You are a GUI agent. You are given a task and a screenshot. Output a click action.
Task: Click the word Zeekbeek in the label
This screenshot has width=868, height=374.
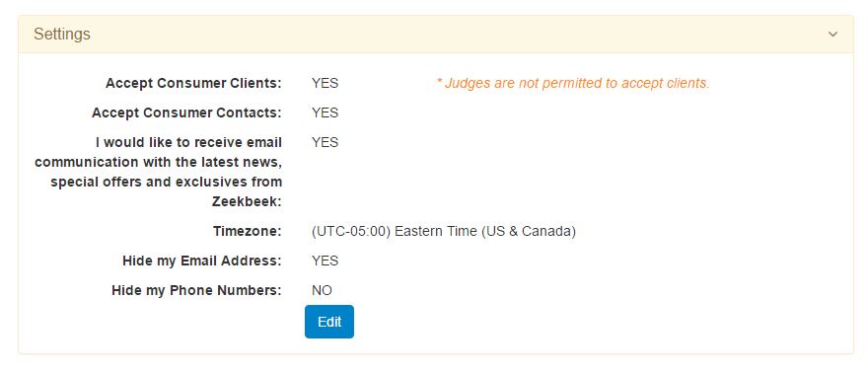[245, 201]
